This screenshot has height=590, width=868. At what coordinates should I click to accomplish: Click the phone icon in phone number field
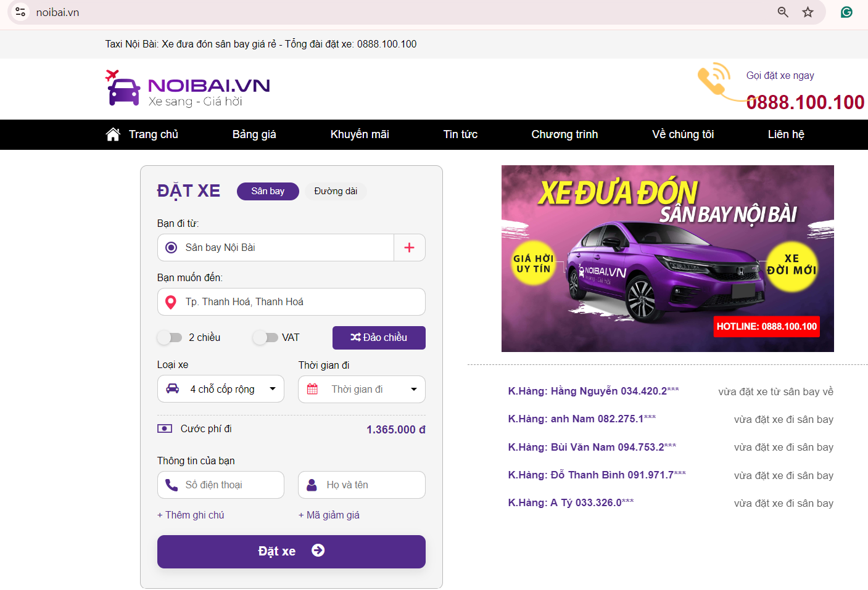pyautogui.click(x=172, y=485)
